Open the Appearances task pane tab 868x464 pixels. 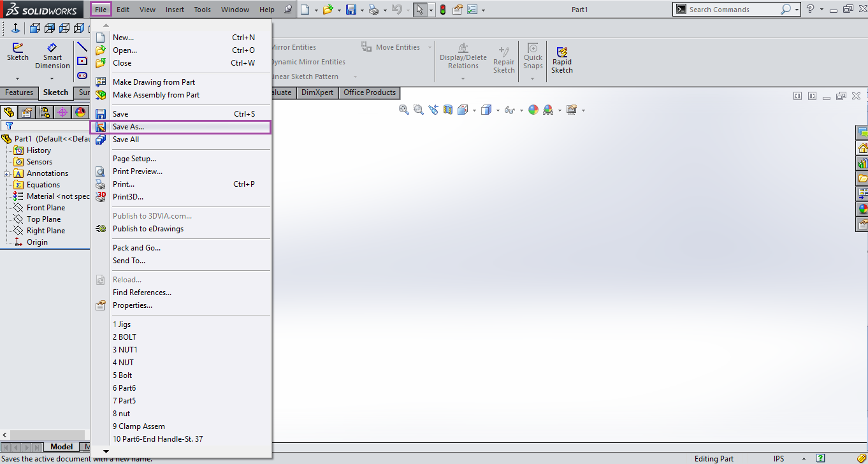[x=862, y=209]
